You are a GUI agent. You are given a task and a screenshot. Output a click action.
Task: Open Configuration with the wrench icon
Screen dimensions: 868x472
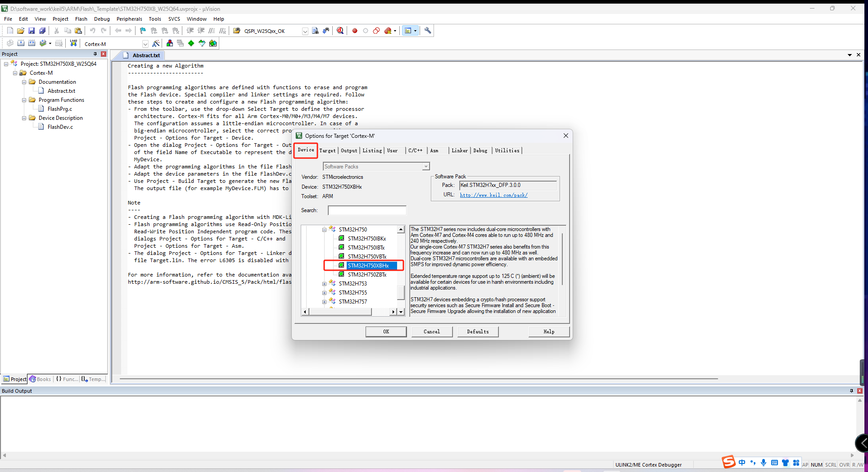[428, 31]
